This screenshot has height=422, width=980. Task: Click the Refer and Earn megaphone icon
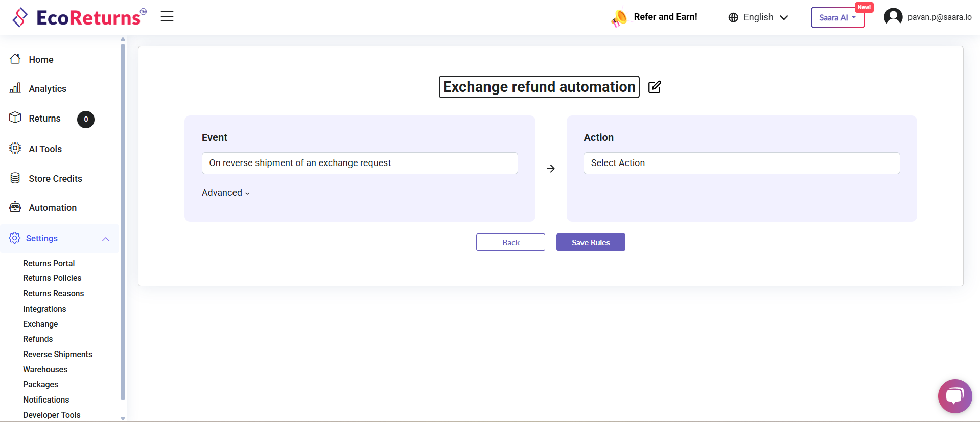619,18
